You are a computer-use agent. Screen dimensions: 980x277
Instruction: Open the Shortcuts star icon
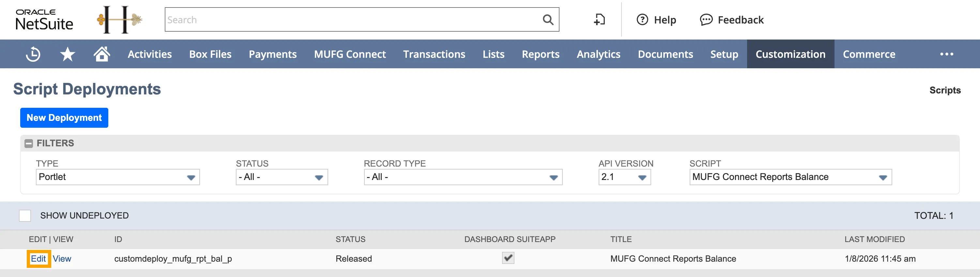[x=68, y=54]
